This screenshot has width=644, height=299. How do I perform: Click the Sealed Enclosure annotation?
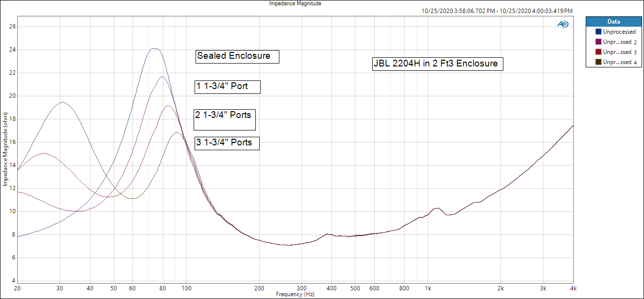[237, 56]
